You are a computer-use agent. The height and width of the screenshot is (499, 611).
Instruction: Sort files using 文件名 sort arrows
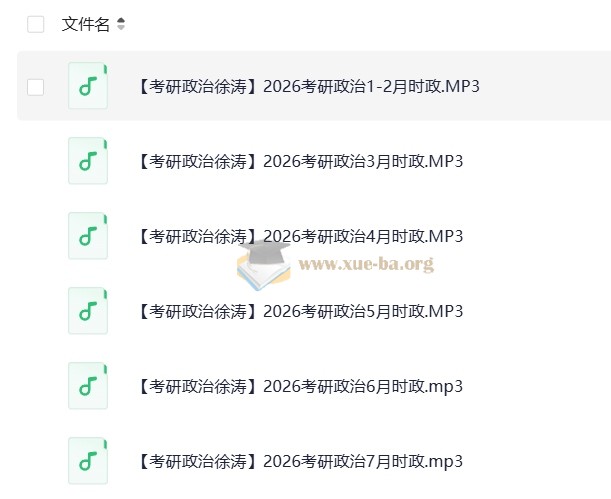click(121, 24)
